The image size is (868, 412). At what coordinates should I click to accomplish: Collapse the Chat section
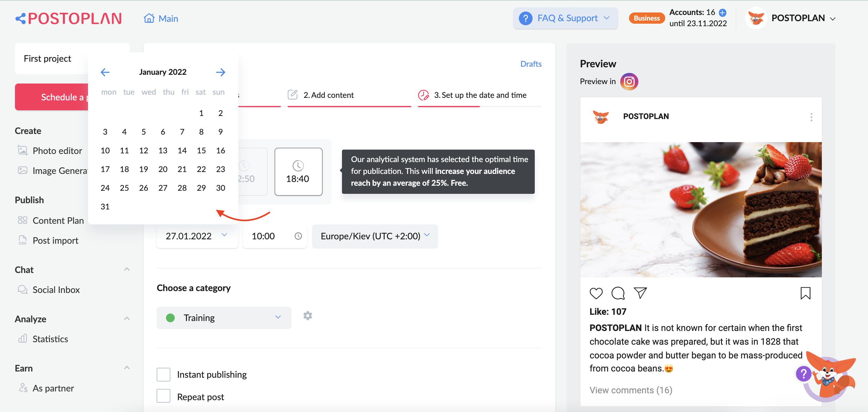point(127,269)
